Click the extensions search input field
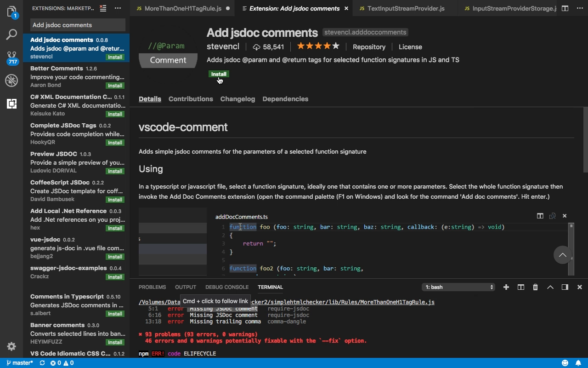 point(78,25)
